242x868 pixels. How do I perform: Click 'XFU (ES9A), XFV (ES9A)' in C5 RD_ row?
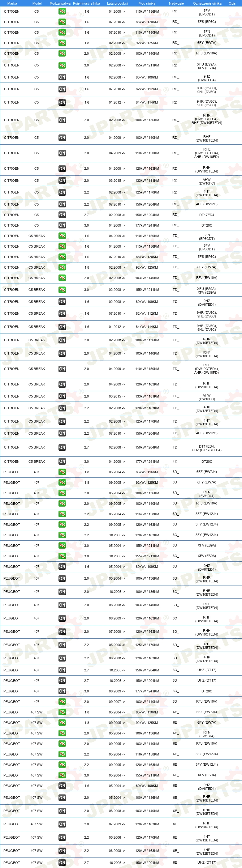coord(206,66)
